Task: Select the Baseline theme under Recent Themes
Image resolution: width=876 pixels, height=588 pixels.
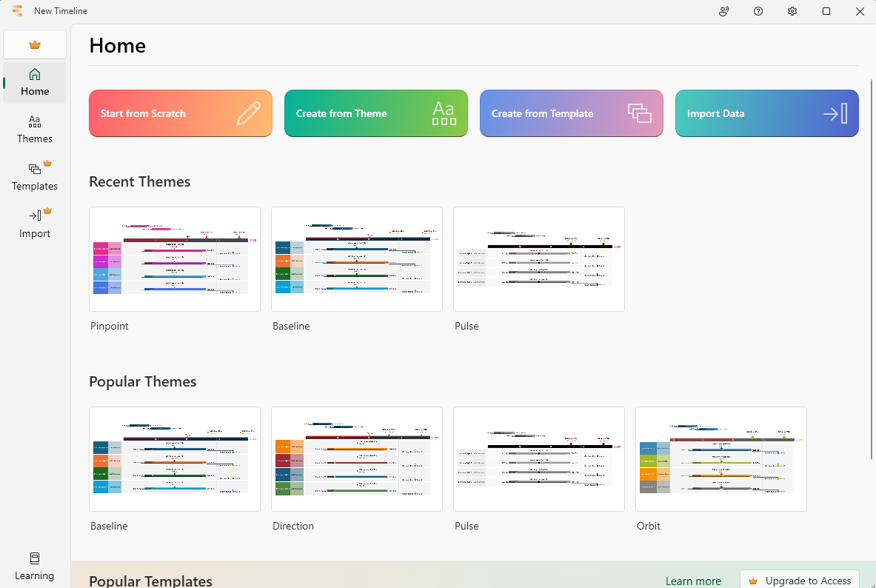Action: point(357,259)
